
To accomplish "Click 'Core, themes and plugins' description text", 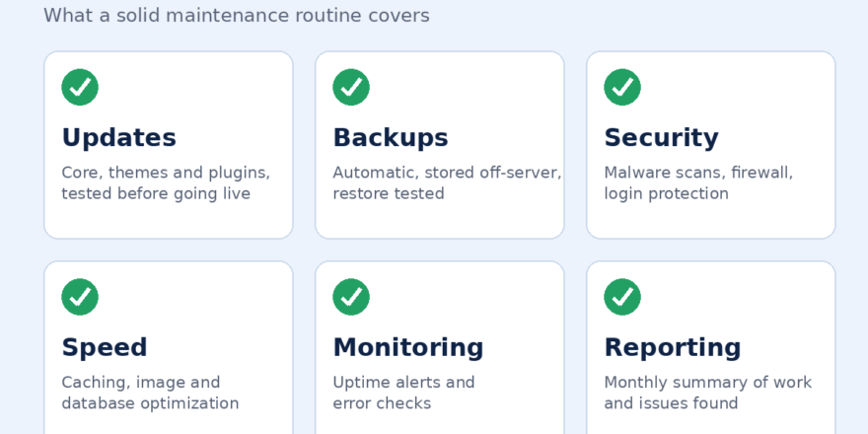I will pos(166,183).
